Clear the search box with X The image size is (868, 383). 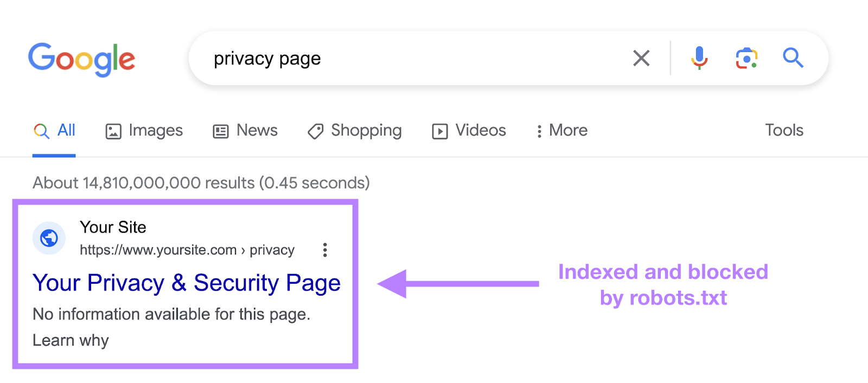point(641,58)
